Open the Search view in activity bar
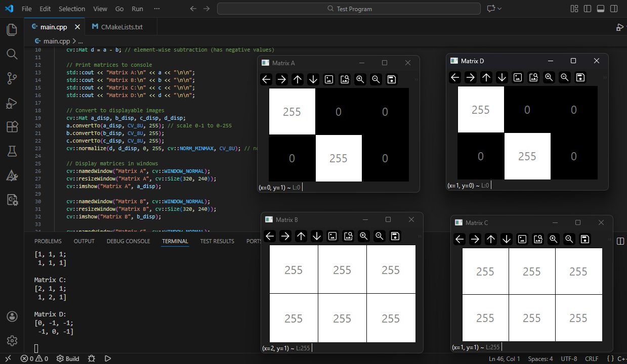627x364 pixels. pos(12,54)
